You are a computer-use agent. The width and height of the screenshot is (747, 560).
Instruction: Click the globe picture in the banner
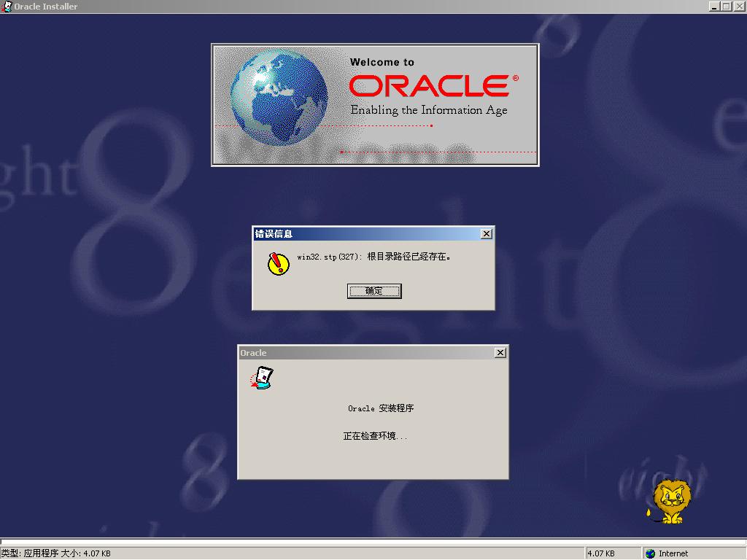tap(279, 98)
